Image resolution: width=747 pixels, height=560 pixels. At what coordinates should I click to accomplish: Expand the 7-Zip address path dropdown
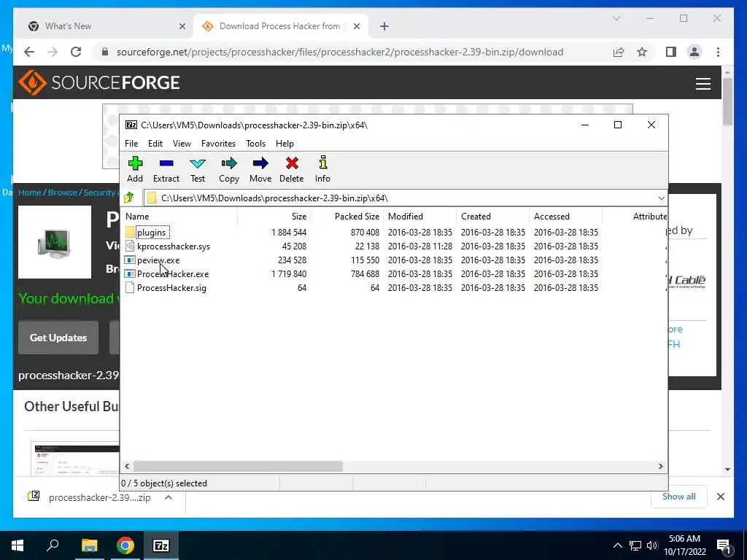point(661,198)
